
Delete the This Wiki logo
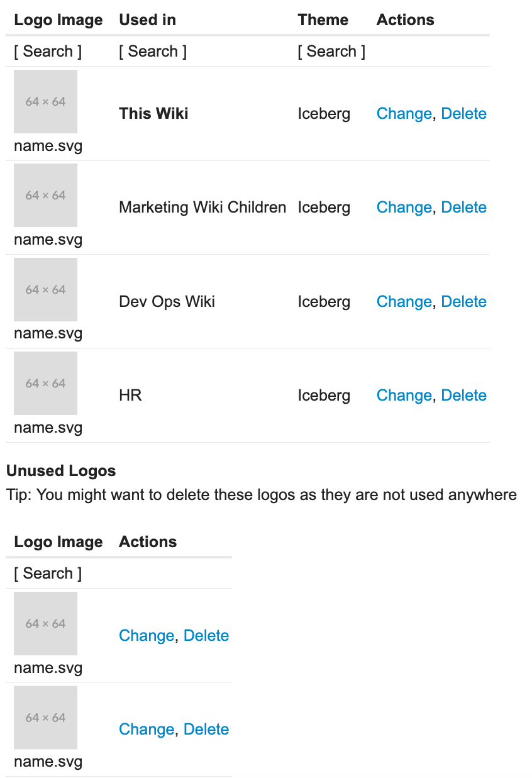point(463,114)
